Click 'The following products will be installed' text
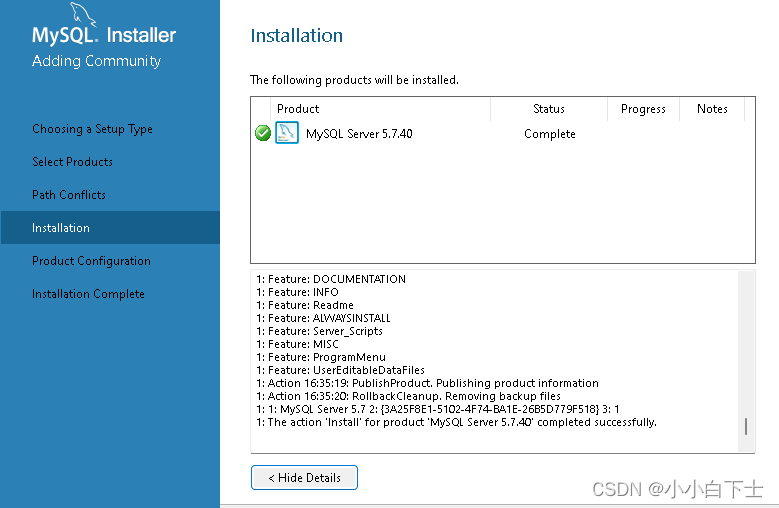 coord(354,80)
